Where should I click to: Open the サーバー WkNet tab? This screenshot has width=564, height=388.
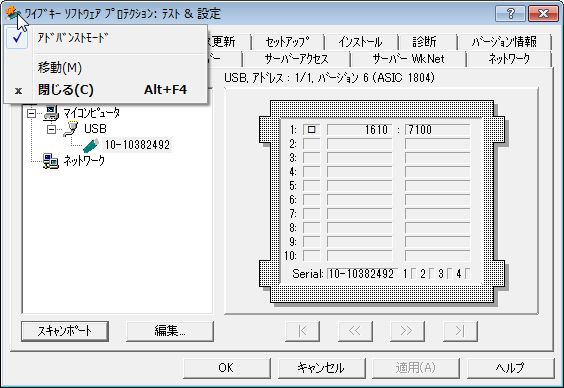[408, 59]
